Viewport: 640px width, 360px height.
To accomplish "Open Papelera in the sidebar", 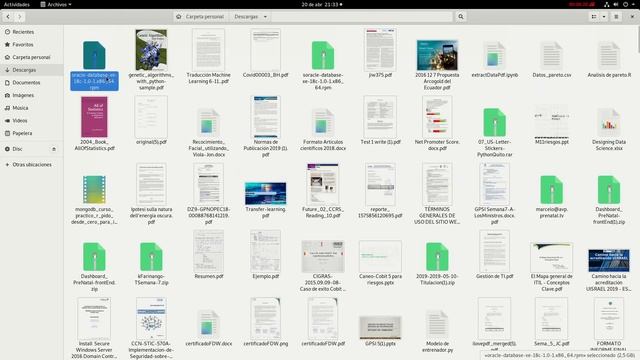I will pos(31,133).
